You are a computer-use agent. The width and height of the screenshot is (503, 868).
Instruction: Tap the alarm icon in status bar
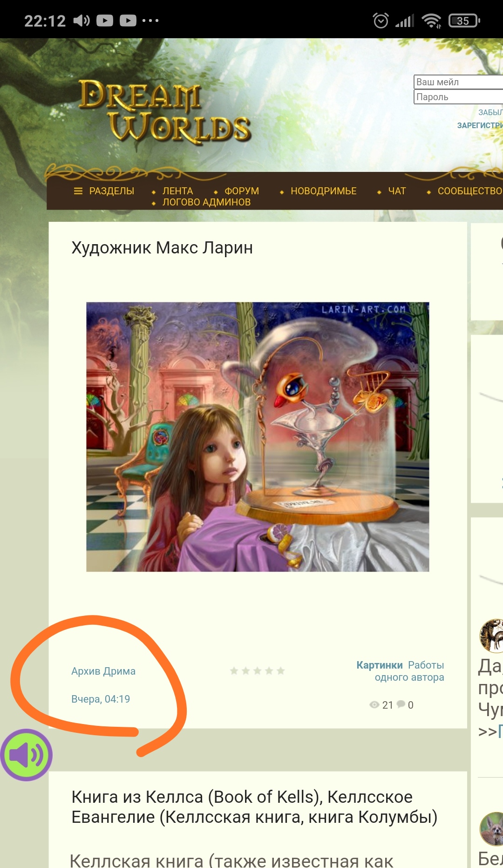pos(381,21)
